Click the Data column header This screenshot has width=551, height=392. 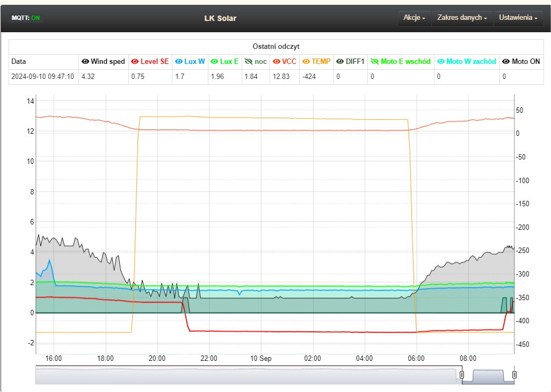pyautogui.click(x=19, y=62)
